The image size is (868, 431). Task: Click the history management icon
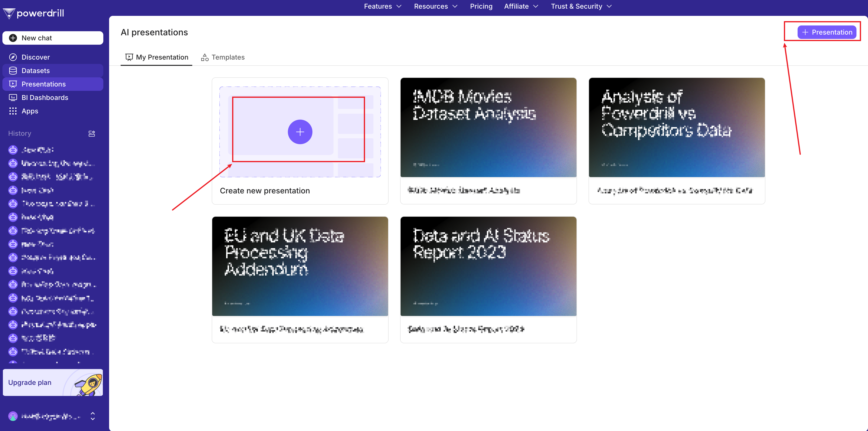point(92,134)
